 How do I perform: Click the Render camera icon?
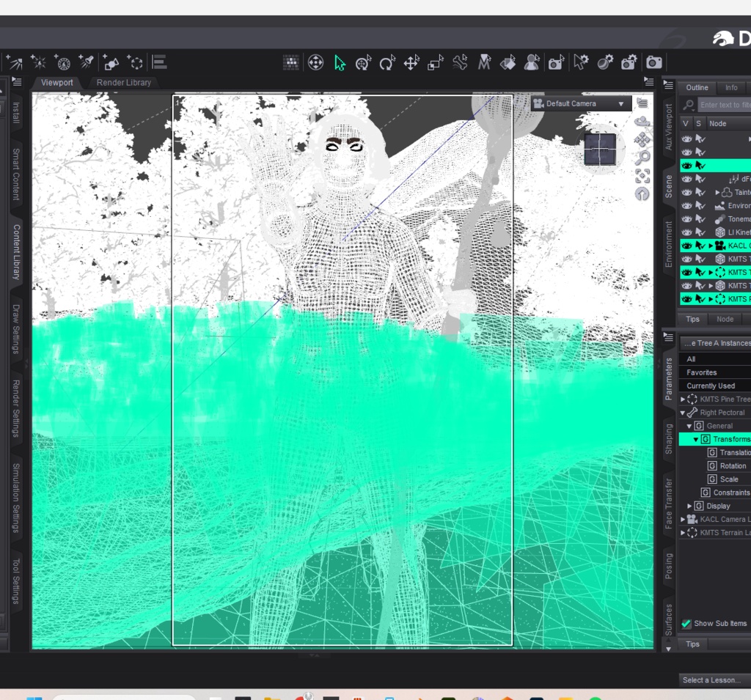click(653, 63)
